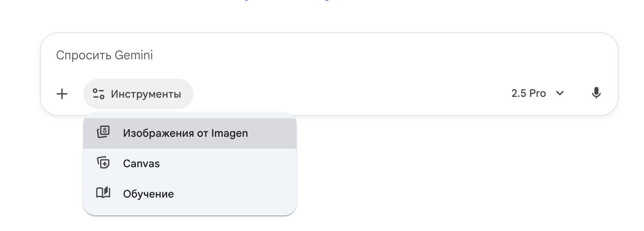Start voice input with the microphone icon
This screenshot has width=644, height=231.
click(x=596, y=93)
